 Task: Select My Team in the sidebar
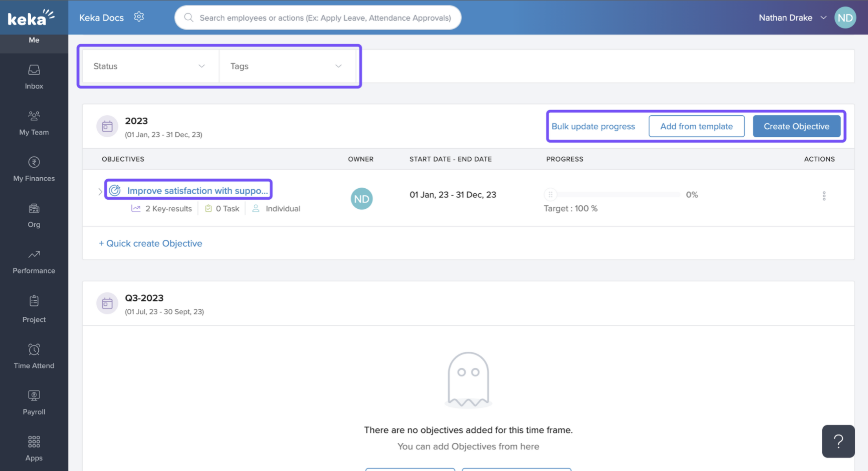coord(34,123)
